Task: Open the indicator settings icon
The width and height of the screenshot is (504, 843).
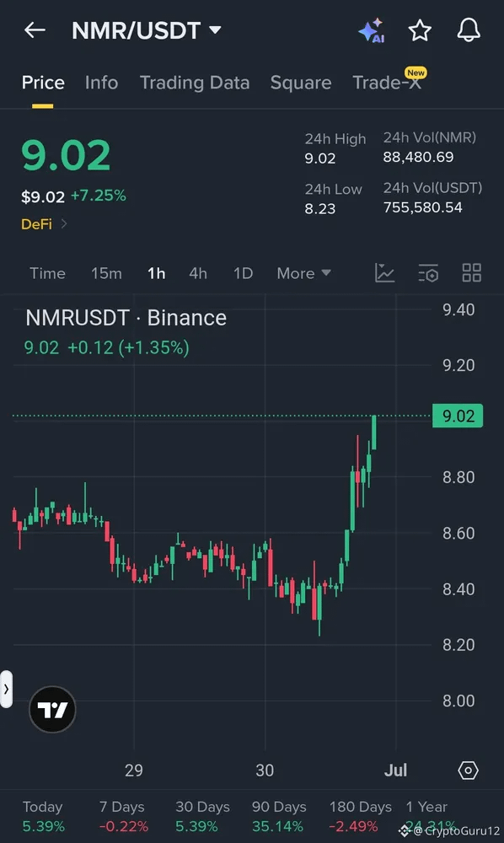Action: coord(428,273)
